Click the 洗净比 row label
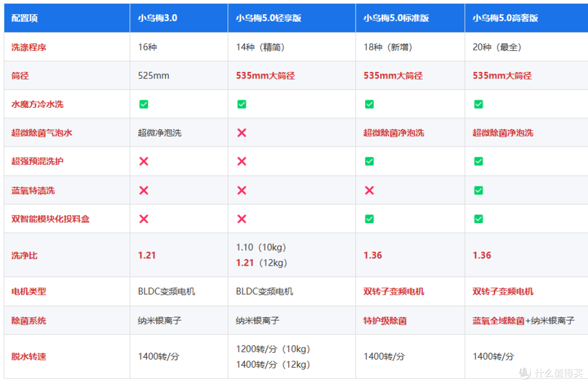588x385 pixels. pos(24,255)
